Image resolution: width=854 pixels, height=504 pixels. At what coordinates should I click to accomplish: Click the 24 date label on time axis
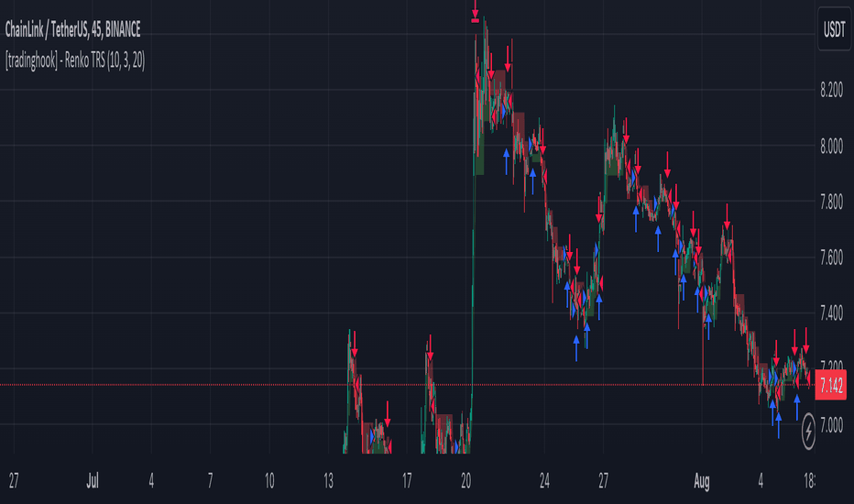[x=544, y=481]
